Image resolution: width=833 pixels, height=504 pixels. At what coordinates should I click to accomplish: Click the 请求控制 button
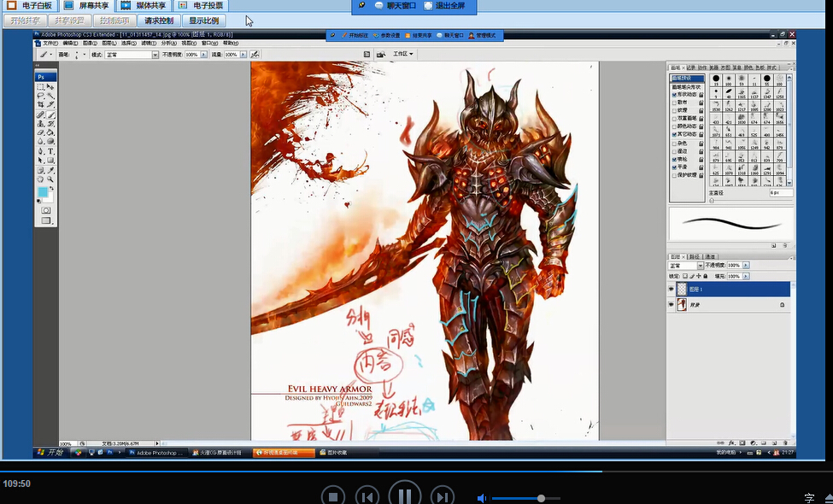click(158, 21)
